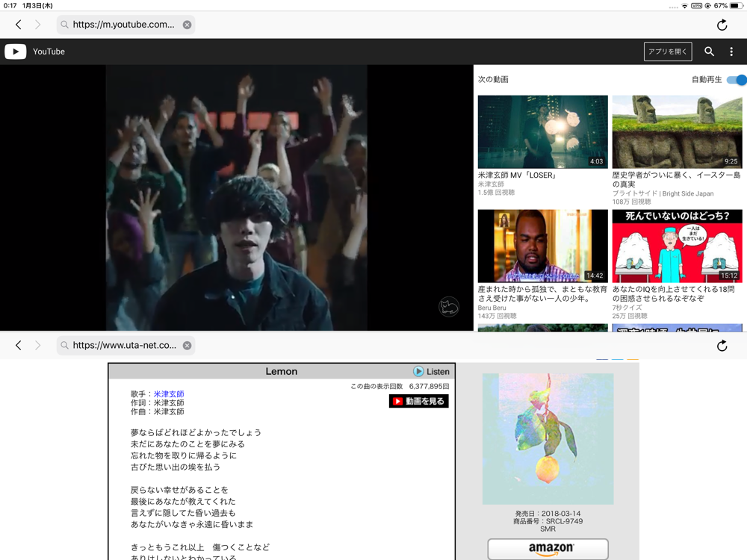The width and height of the screenshot is (747, 560).
Task: Open the YouTube search
Action: point(709,52)
